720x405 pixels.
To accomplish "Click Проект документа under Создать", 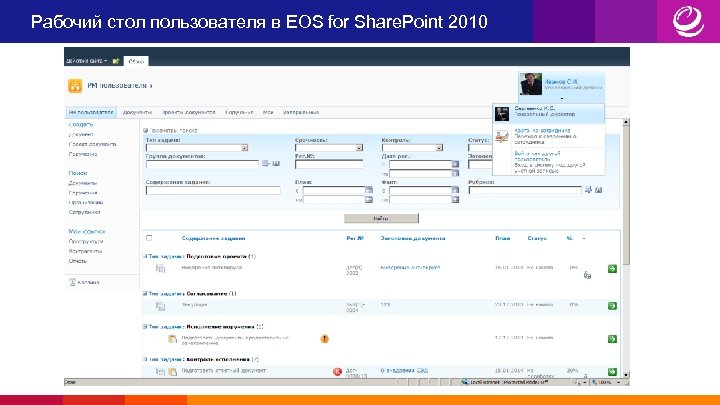I will [x=92, y=144].
